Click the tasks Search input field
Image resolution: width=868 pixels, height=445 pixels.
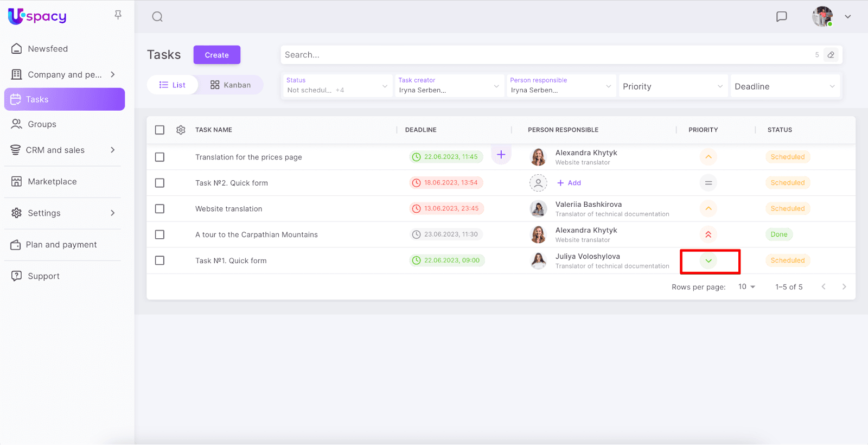(542, 55)
